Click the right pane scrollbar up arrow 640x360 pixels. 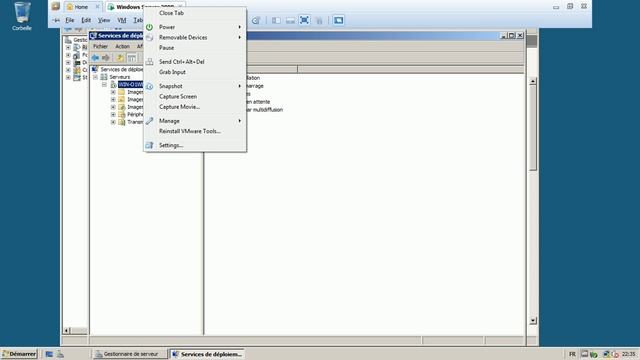coord(533,82)
